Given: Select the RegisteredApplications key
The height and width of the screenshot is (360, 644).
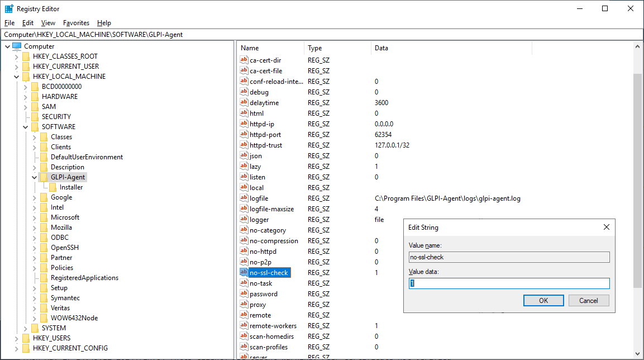Looking at the screenshot, I should point(84,278).
